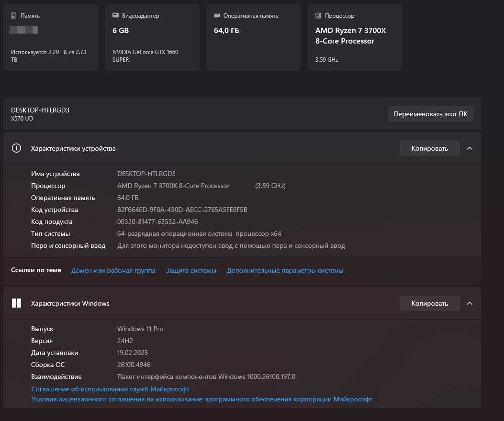This screenshot has height=421, width=504.
Task: Copy Windows specifications with Копировать button
Action: [429, 303]
